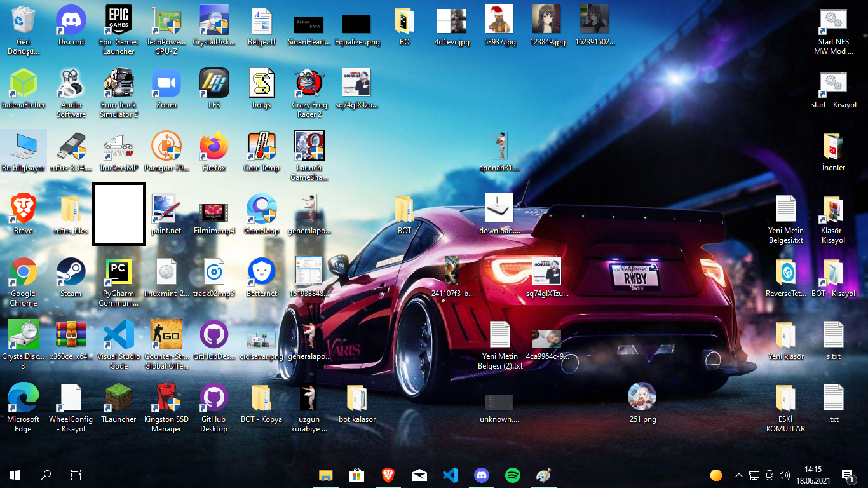Launch the LFS game icon

pos(214,89)
